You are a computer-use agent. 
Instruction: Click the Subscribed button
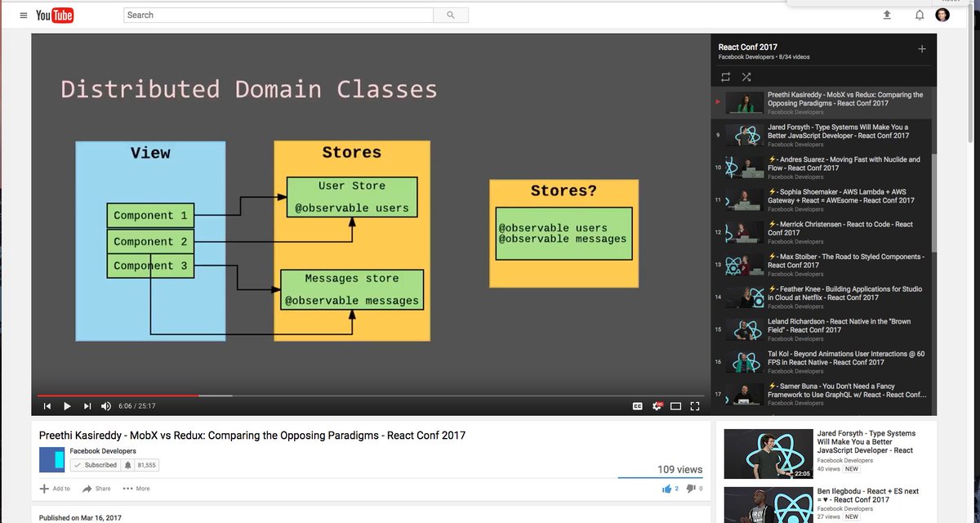pyautogui.click(x=95, y=465)
